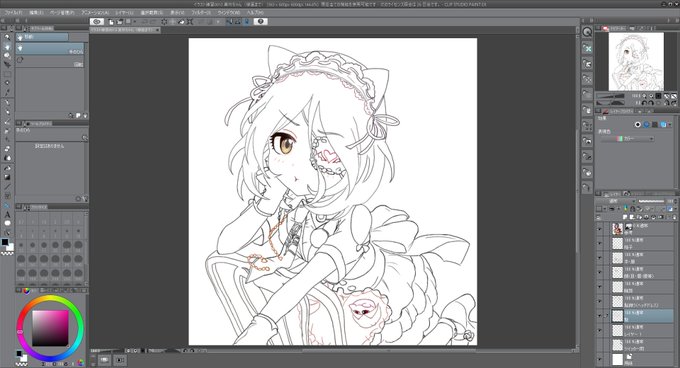The image size is (680, 368).
Task: Toggle visibility of the 参考 layer
Action: click(x=600, y=229)
